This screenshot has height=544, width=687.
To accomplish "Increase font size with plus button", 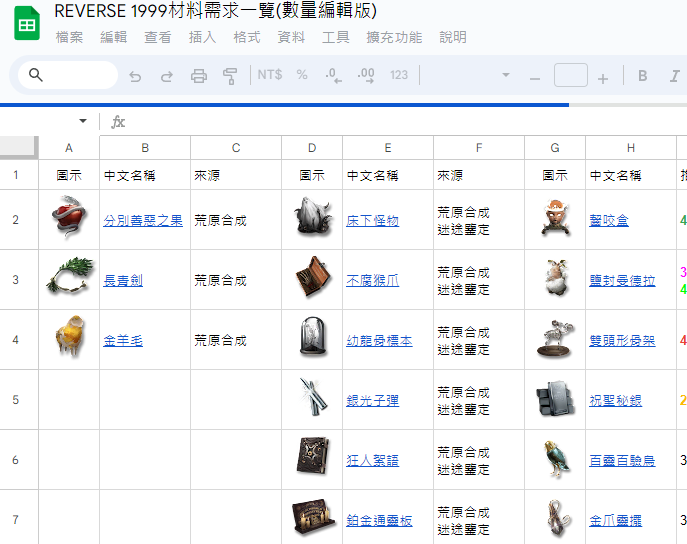I will [x=603, y=77].
